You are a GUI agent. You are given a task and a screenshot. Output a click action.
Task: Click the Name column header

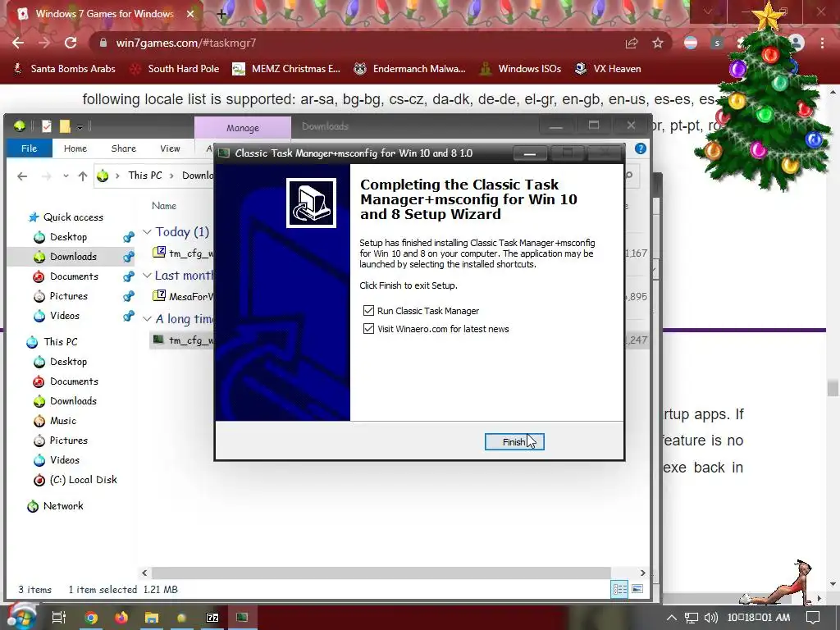(164, 206)
